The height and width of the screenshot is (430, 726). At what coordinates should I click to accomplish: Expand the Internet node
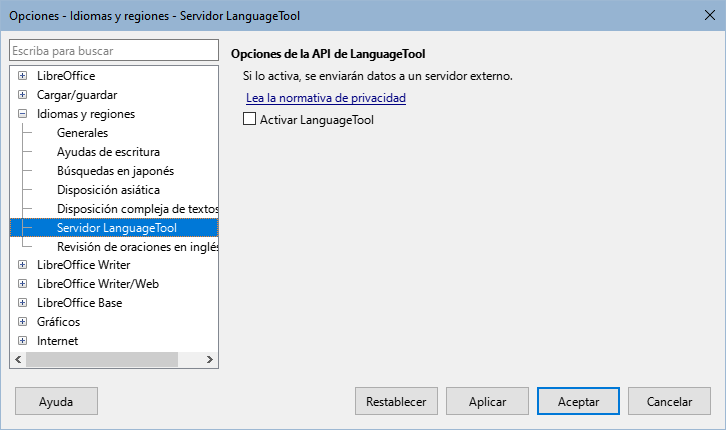pos(22,341)
